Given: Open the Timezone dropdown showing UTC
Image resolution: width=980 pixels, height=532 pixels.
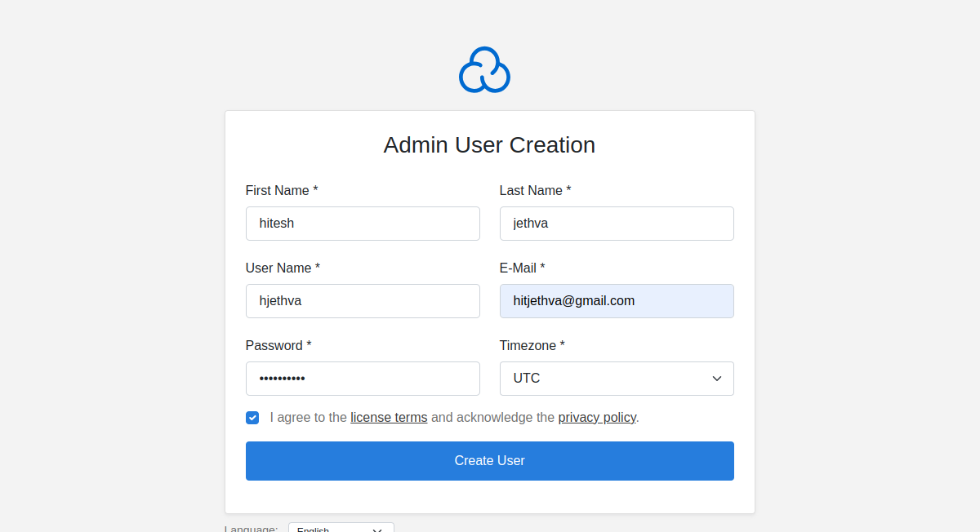Looking at the screenshot, I should pyautogui.click(x=616, y=379).
